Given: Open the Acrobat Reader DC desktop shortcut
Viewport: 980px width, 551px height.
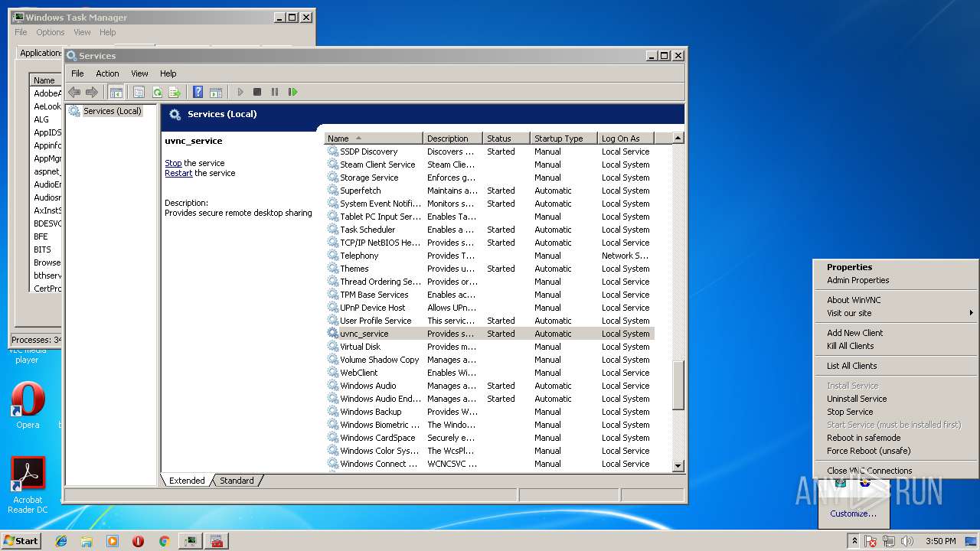Looking at the screenshot, I should click(x=28, y=485).
